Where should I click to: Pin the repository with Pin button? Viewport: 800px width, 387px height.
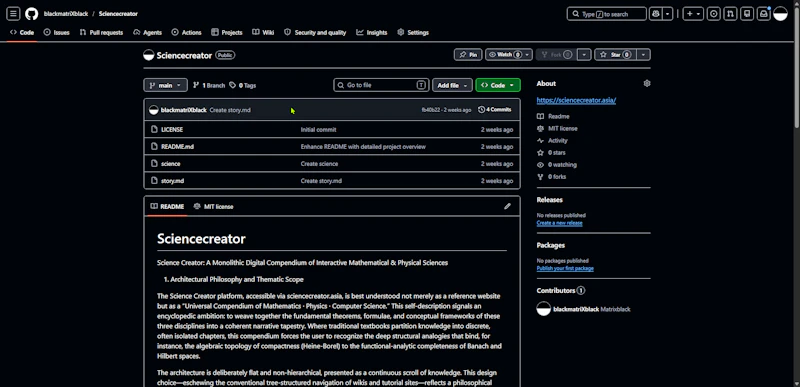[x=468, y=55]
